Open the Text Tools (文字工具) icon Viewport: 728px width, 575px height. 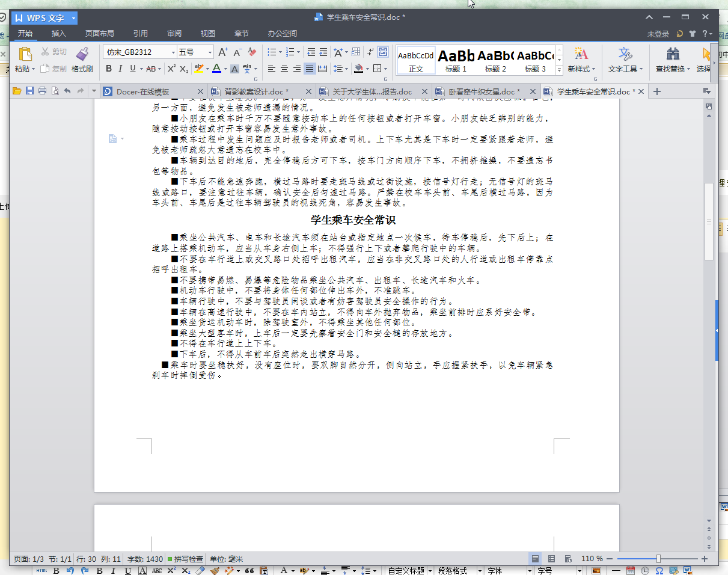[625, 54]
